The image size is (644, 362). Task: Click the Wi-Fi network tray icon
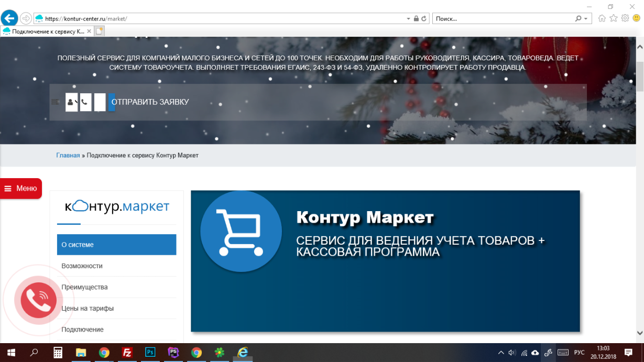[524, 353]
